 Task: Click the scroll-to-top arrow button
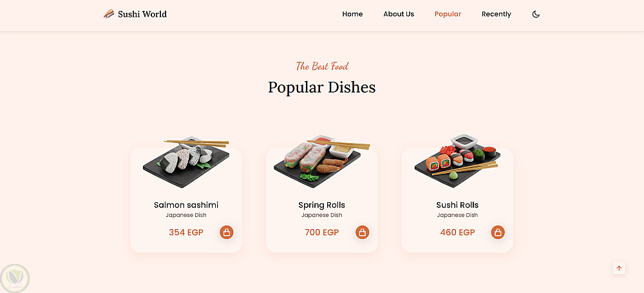click(x=619, y=269)
